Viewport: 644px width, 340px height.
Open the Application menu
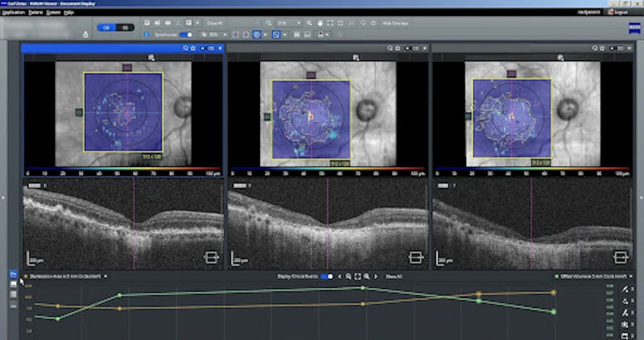13,12
